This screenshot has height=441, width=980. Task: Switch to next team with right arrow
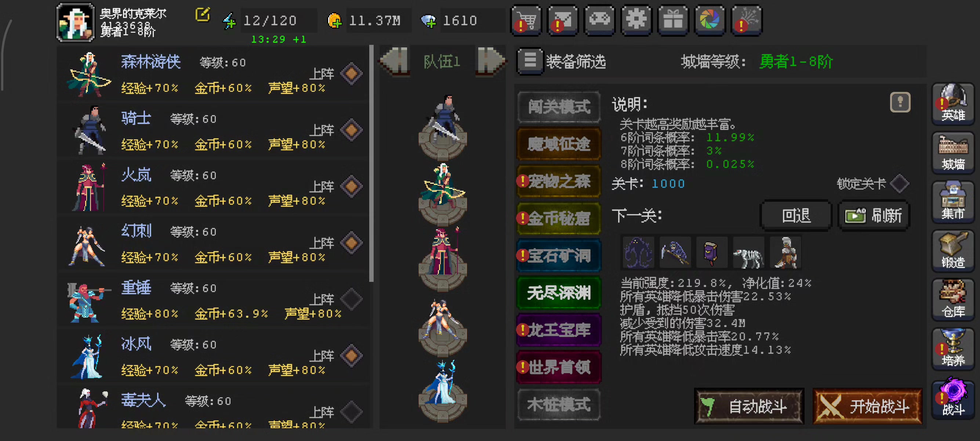click(491, 61)
